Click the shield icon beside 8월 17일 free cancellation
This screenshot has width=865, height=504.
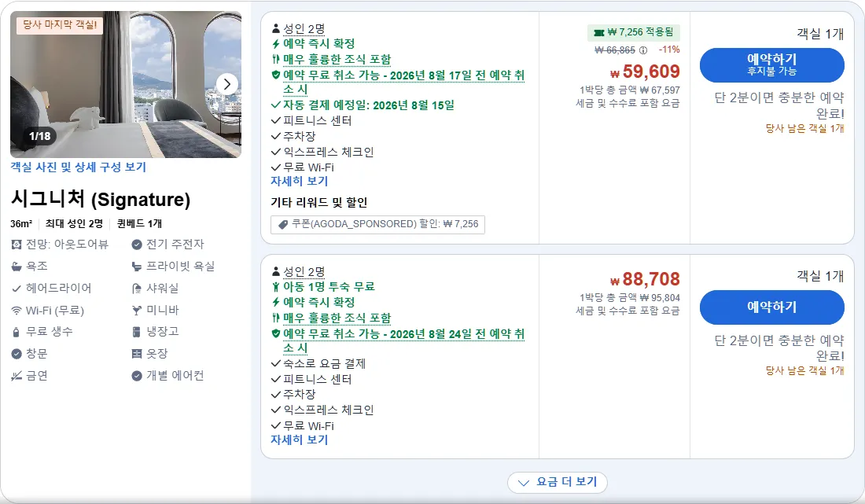tap(276, 75)
